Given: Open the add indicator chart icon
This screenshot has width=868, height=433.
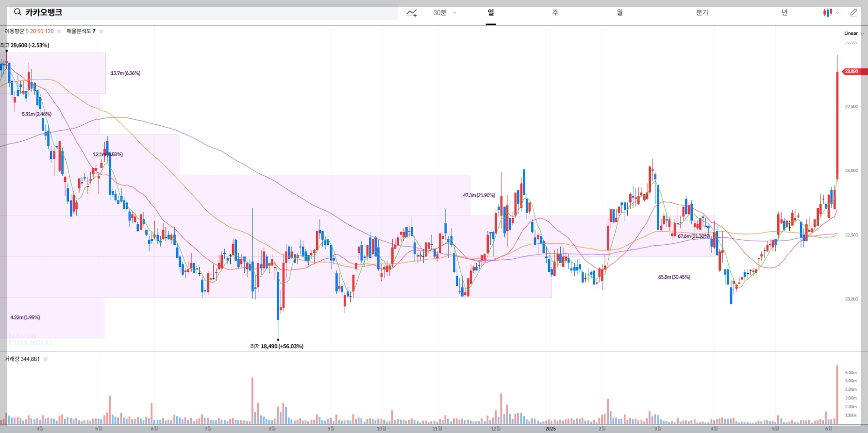Looking at the screenshot, I should point(412,13).
